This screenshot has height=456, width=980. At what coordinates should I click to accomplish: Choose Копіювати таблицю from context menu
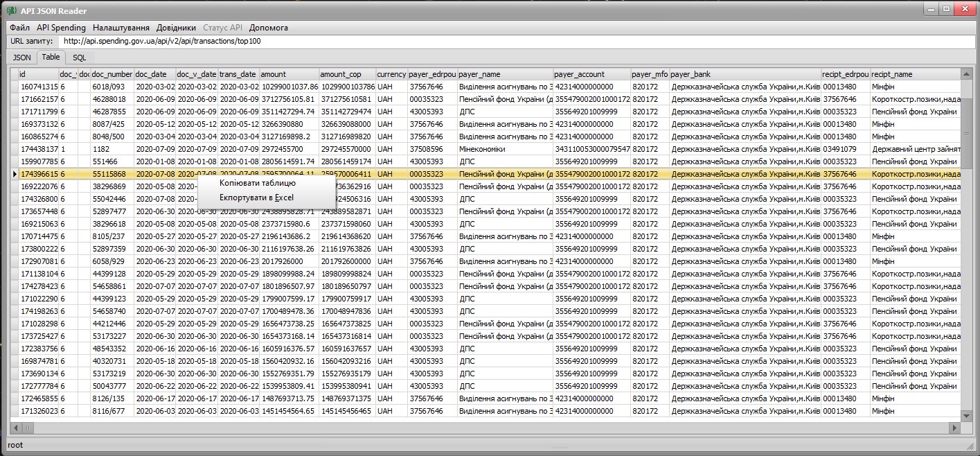[x=258, y=183]
